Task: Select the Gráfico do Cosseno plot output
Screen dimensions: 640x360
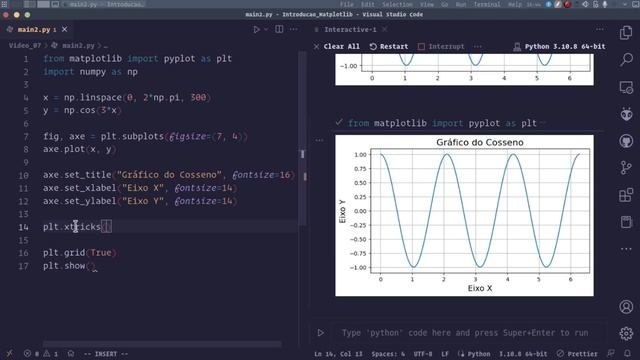Action: pos(464,216)
